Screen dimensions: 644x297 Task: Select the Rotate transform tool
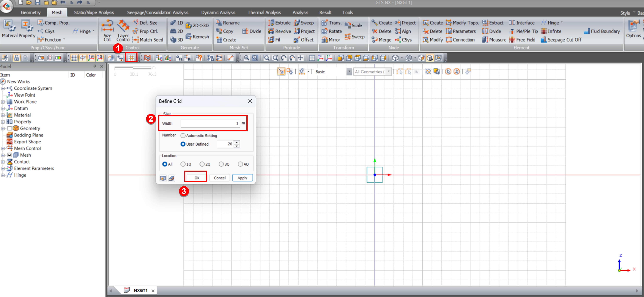(332, 31)
